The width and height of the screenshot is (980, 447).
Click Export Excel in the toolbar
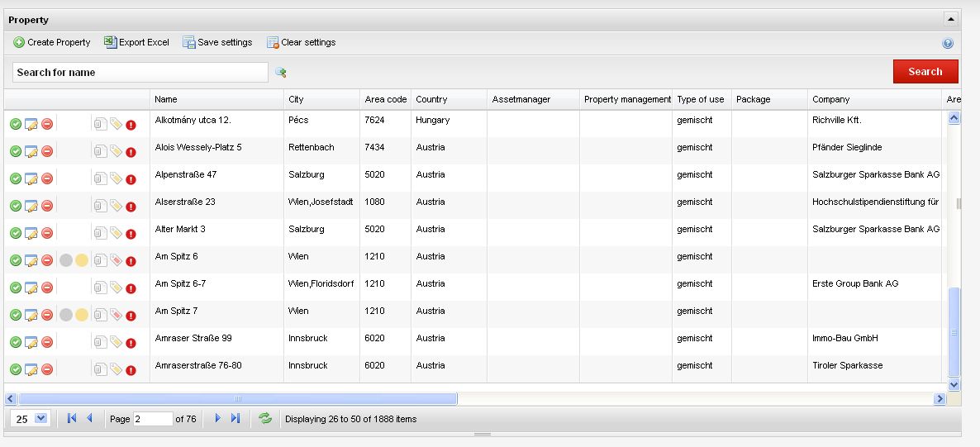click(x=136, y=42)
